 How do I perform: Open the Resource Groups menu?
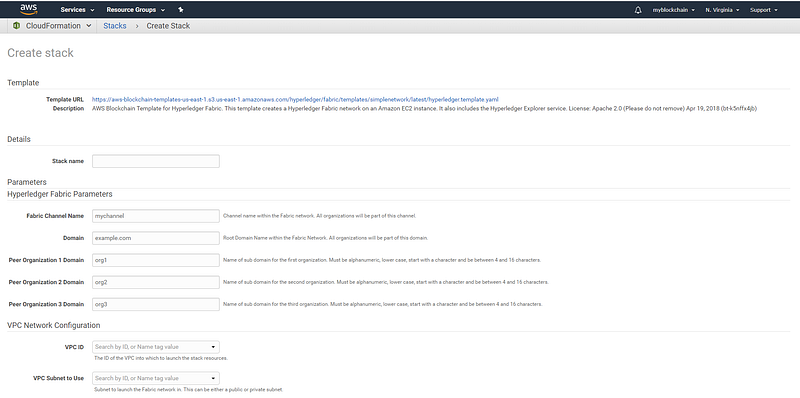pos(136,10)
